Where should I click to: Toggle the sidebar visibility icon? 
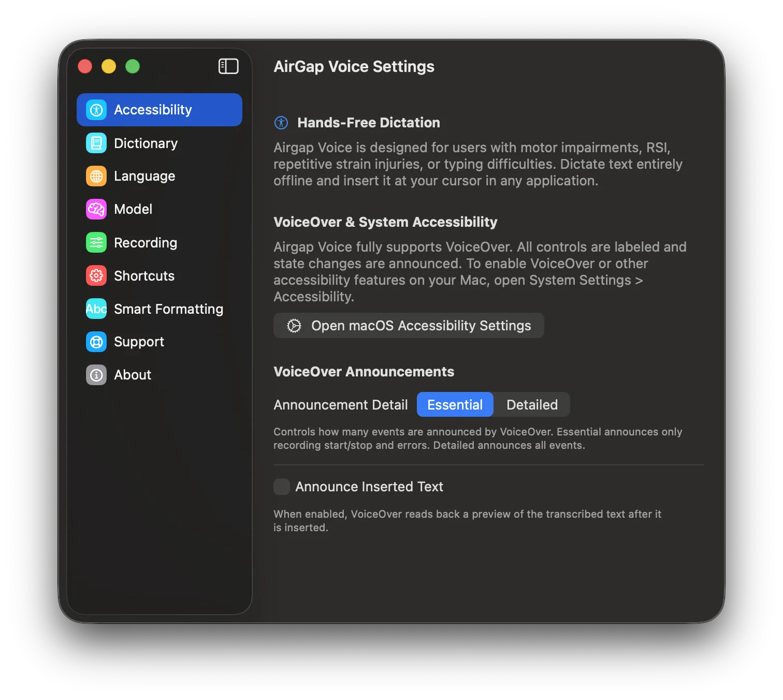228,66
